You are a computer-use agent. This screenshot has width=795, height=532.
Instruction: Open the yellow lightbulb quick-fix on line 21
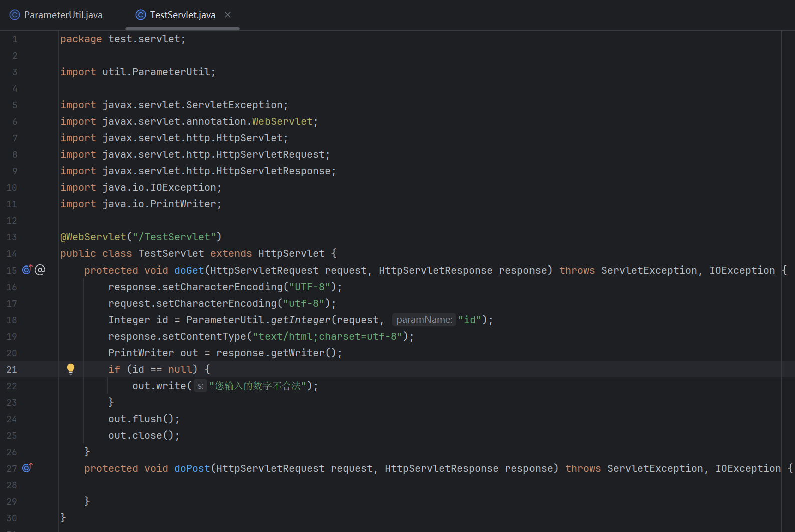click(x=71, y=369)
